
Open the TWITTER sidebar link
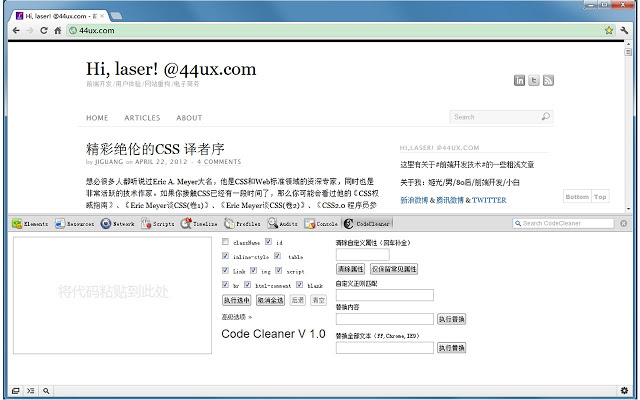[489, 200]
